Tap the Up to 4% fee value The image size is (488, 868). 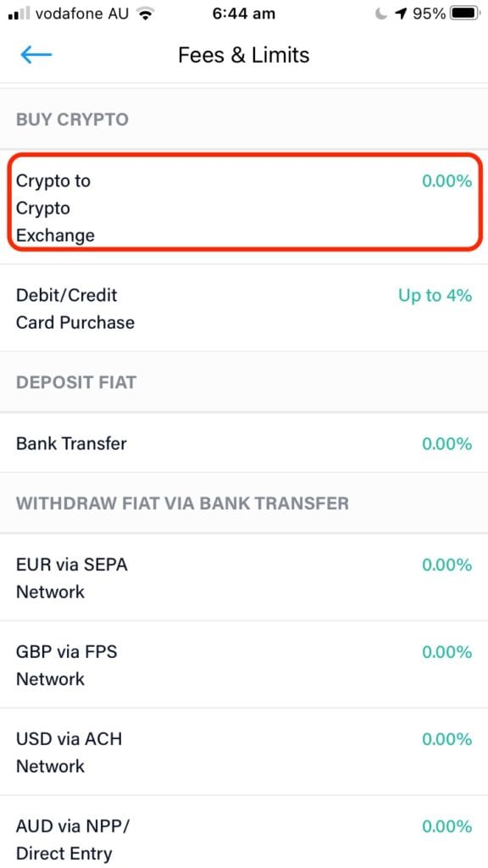435,295
